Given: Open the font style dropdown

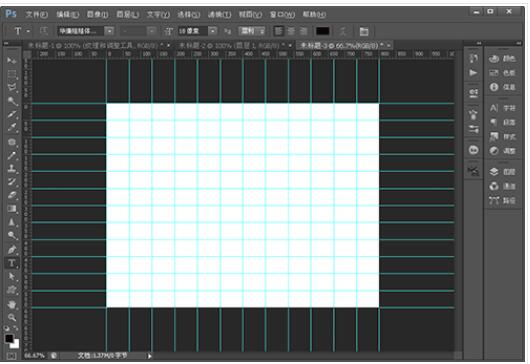Looking at the screenshot, I should [152, 31].
